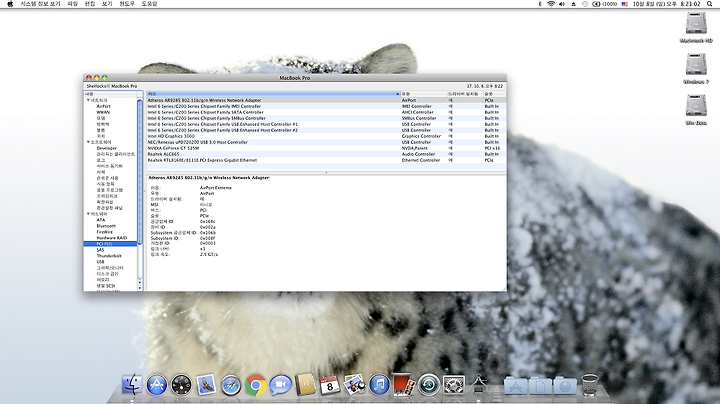720x404 pixels.
Task: Click the battery 100% indicator
Action: pos(605,4)
